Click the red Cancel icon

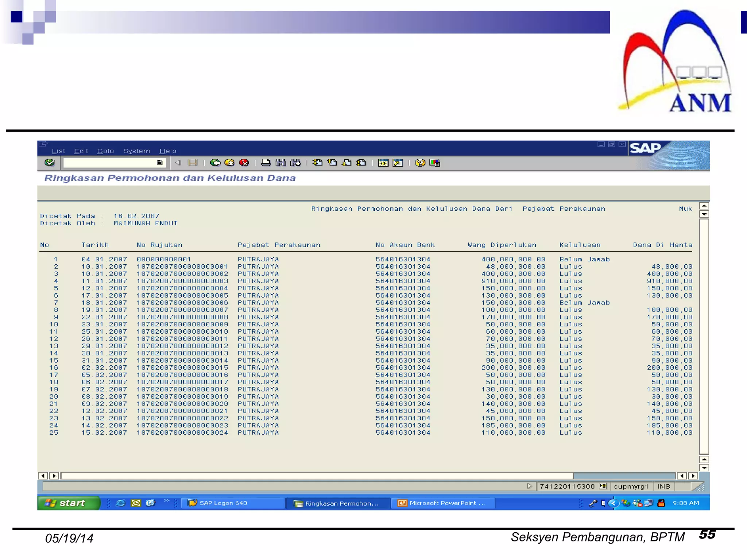point(244,163)
